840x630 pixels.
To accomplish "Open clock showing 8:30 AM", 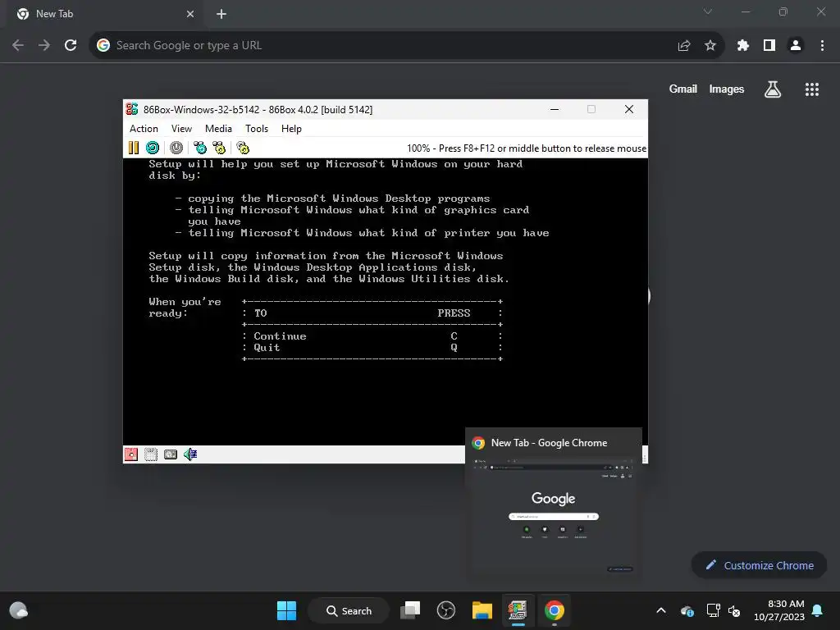I will click(779, 610).
